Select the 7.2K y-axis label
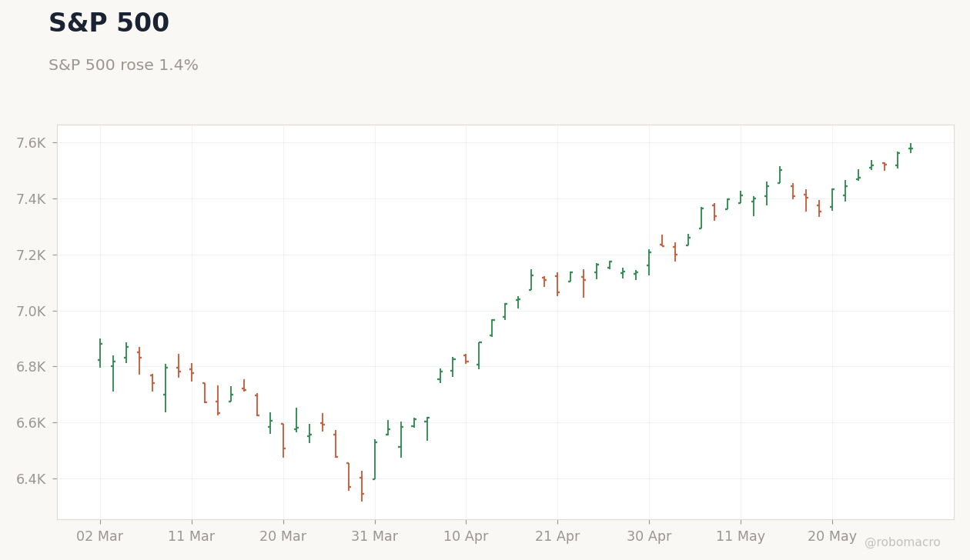 [x=32, y=255]
